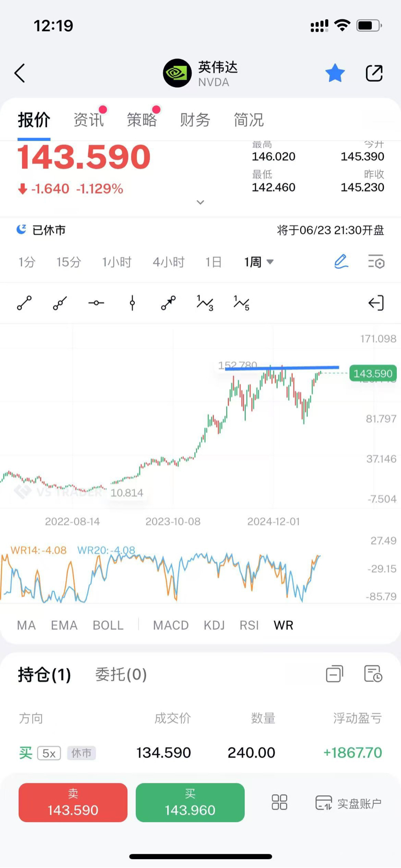Toggle the blue drawing pencil tool

coord(341,261)
